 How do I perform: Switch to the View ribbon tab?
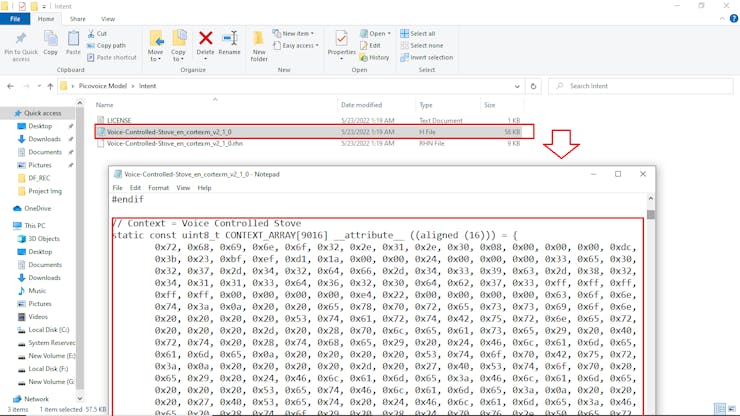tap(108, 18)
